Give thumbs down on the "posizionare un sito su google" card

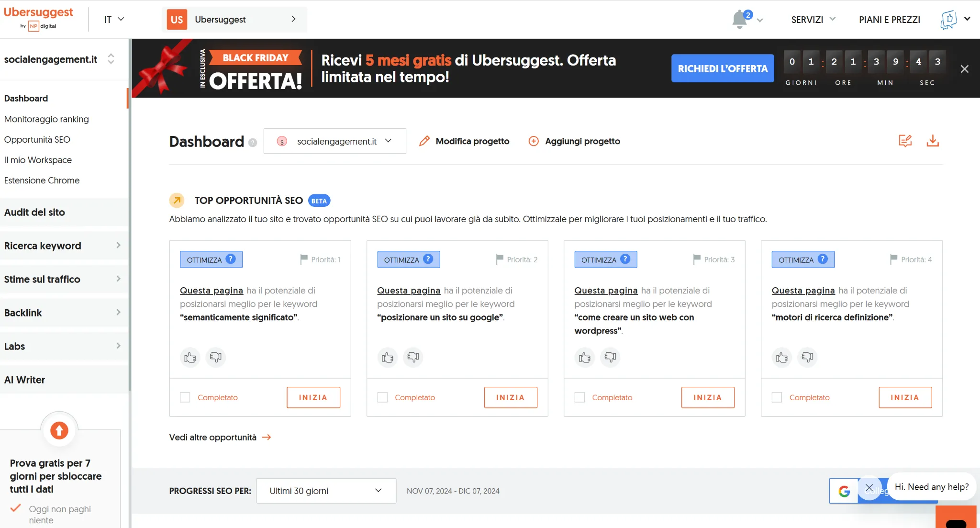pos(413,357)
